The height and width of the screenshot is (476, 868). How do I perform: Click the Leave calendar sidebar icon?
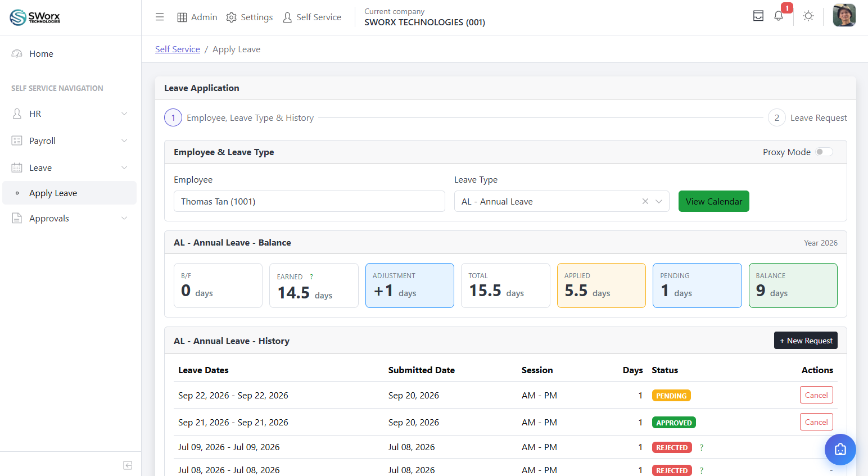(x=17, y=168)
